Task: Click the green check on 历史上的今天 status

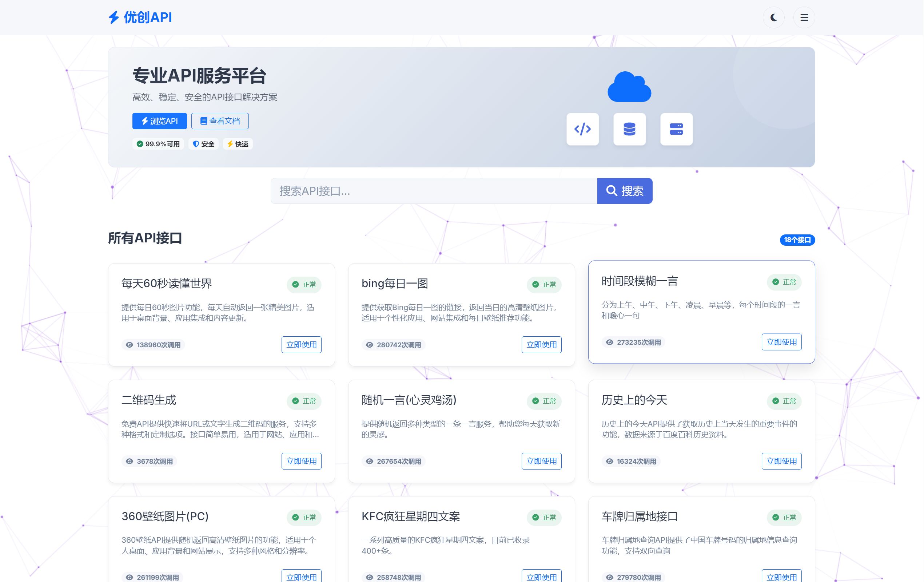Action: (x=775, y=401)
